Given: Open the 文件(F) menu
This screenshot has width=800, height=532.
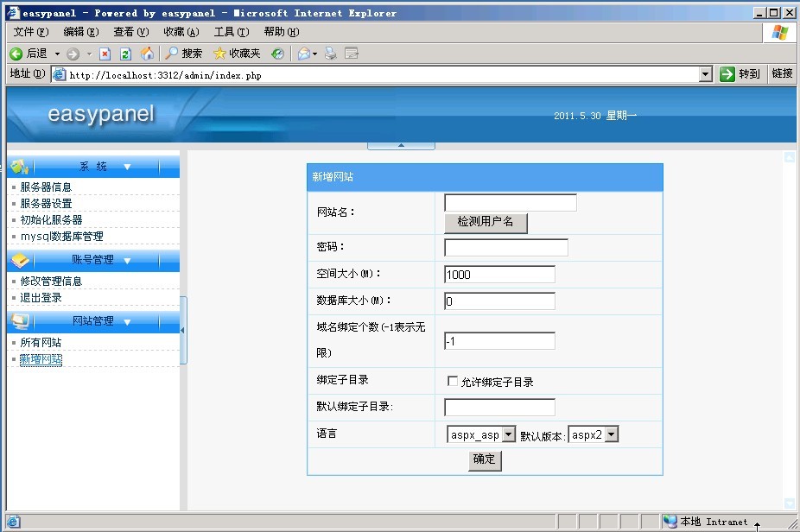Looking at the screenshot, I should [x=30, y=32].
